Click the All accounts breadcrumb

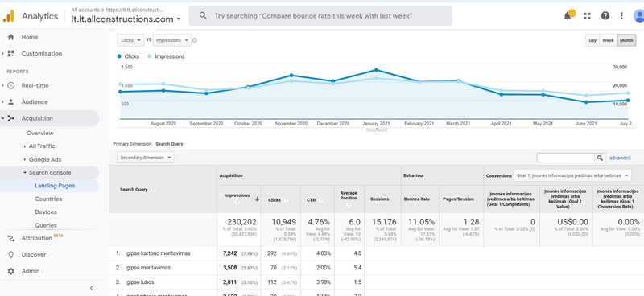pyautogui.click(x=85, y=10)
